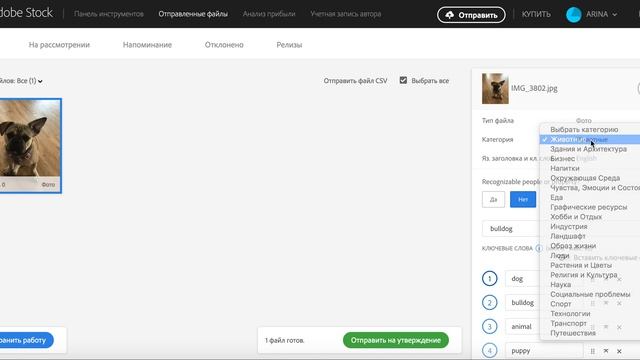Select the Релизы sub-tab

coord(289,45)
